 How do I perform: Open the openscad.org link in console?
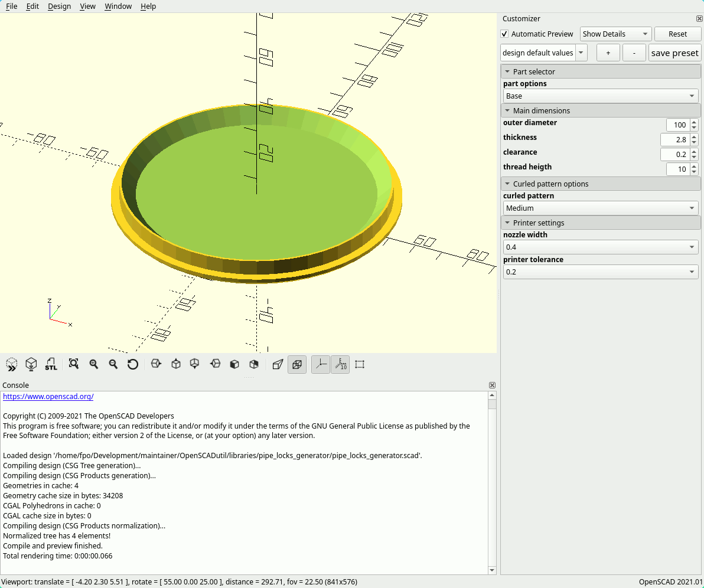48,397
